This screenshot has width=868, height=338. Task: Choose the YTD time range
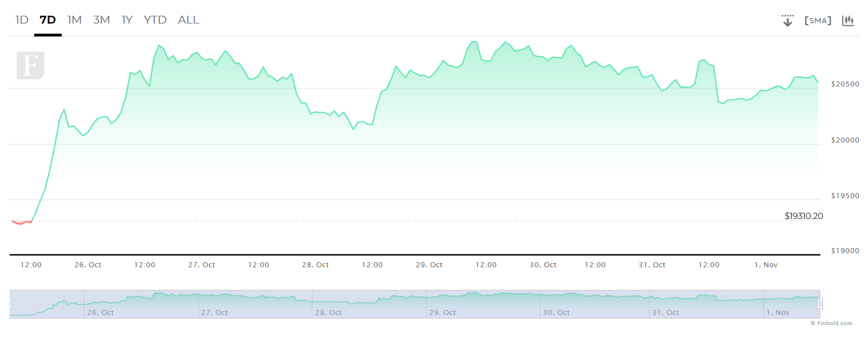pos(155,20)
